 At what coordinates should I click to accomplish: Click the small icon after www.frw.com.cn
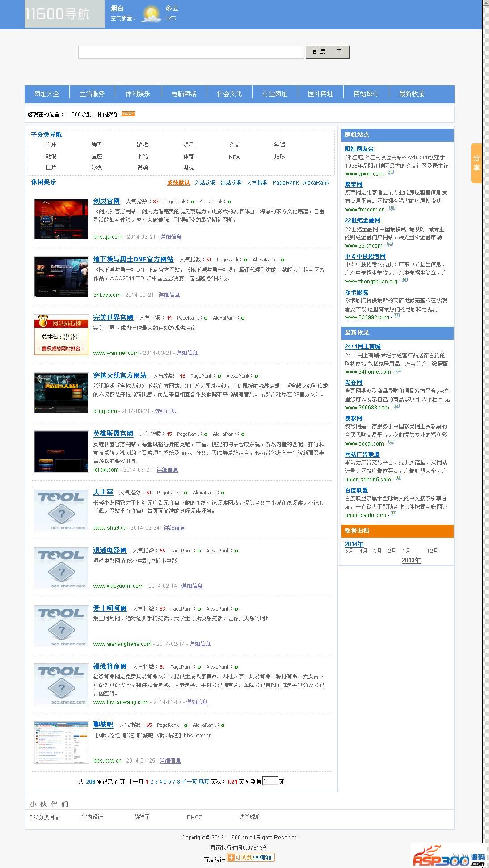392,208
